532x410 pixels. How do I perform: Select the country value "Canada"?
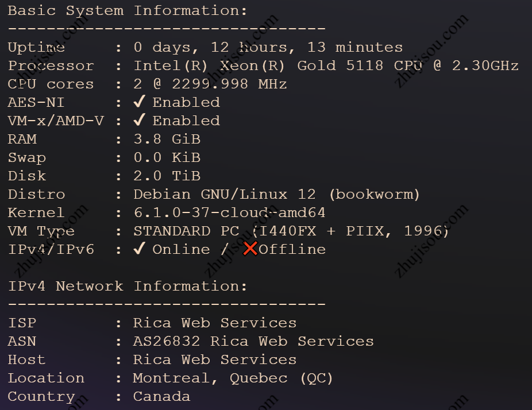[161, 396]
